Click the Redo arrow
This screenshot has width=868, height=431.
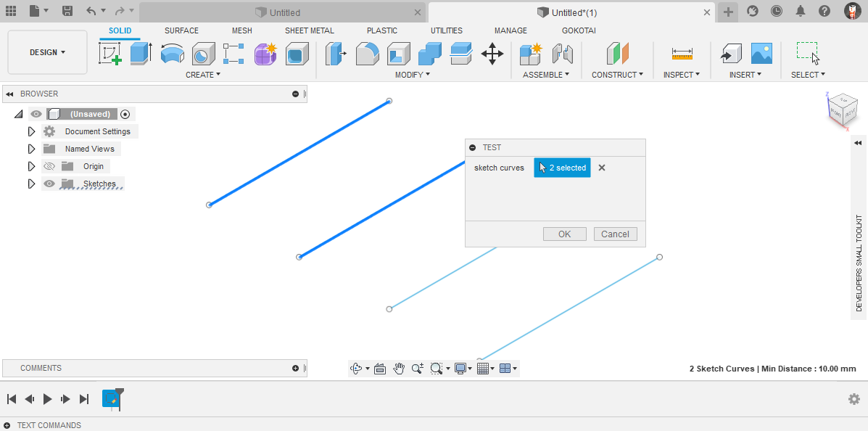coord(119,11)
